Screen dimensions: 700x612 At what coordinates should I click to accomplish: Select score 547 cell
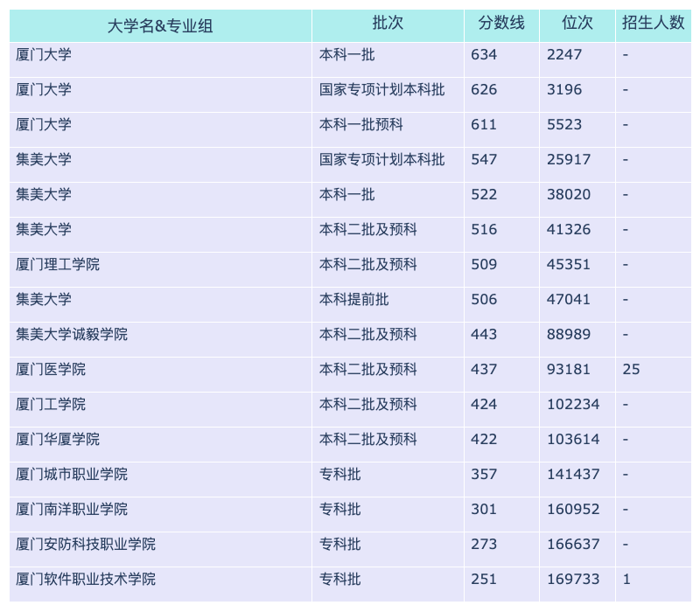click(x=484, y=160)
